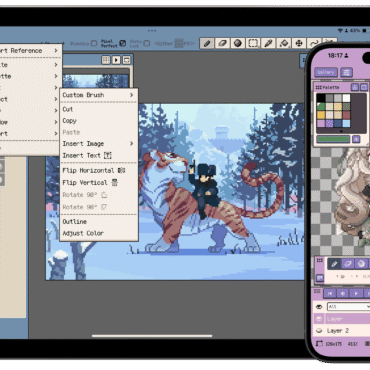The width and height of the screenshot is (370, 370).
Task: Select the rectangular selection tool in tablet toolbar
Action: tap(253, 43)
